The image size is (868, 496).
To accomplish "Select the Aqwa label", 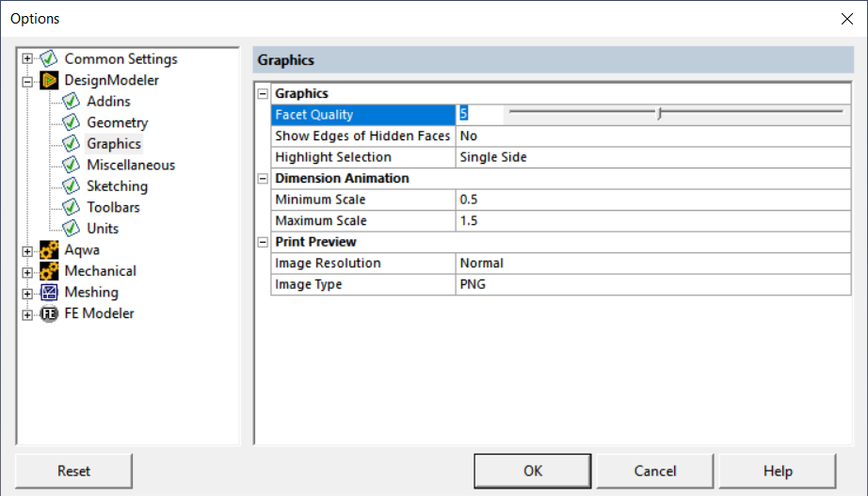I will (x=82, y=249).
